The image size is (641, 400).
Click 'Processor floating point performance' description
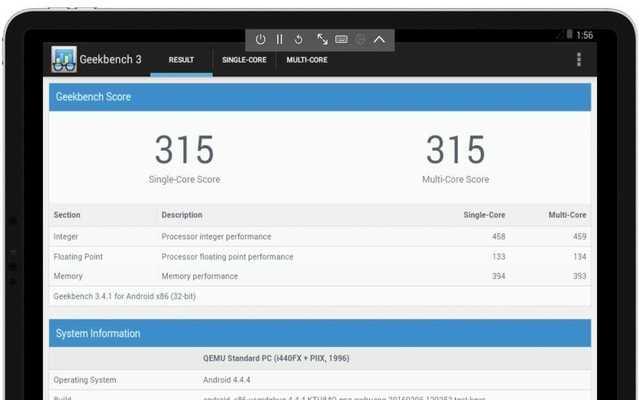point(227,256)
